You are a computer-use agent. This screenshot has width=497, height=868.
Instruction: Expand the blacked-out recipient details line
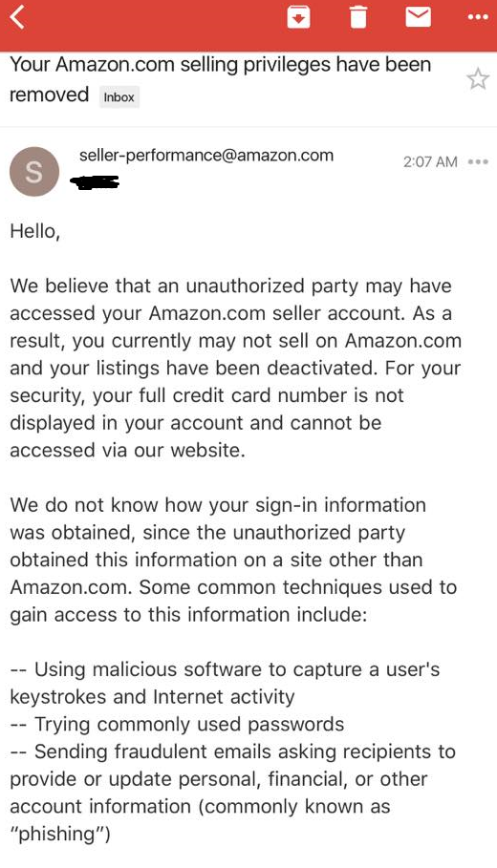pyautogui.click(x=95, y=182)
